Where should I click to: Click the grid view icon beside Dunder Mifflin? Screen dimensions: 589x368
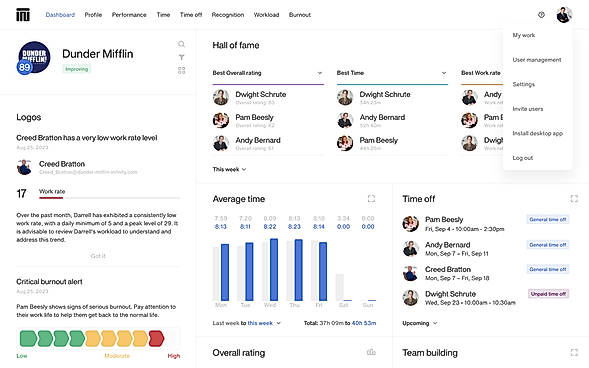click(x=181, y=71)
